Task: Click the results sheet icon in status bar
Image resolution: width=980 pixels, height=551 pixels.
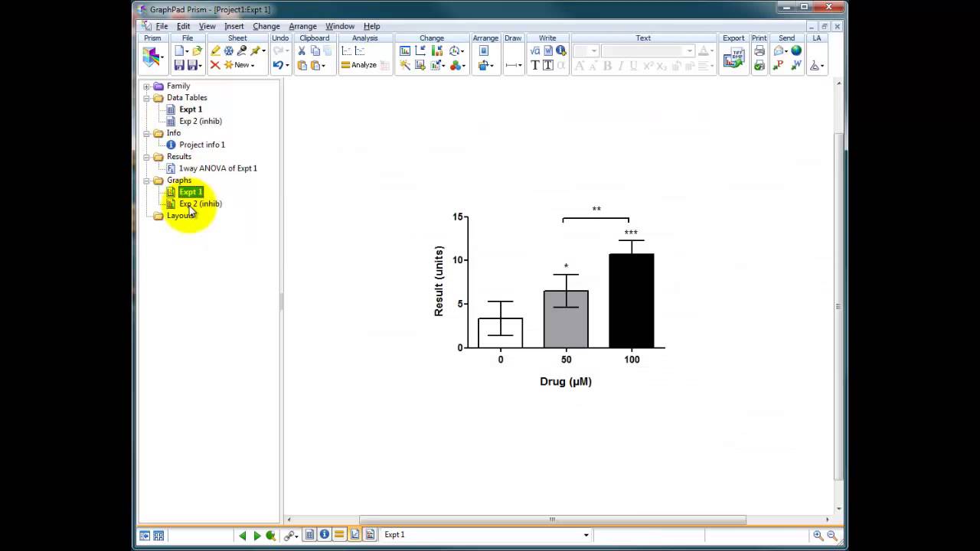Action: pos(339,535)
